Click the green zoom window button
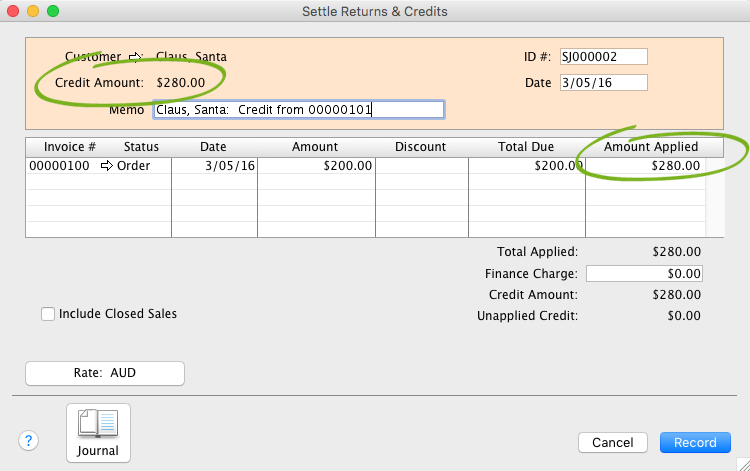The width and height of the screenshot is (750, 471). 53,11
